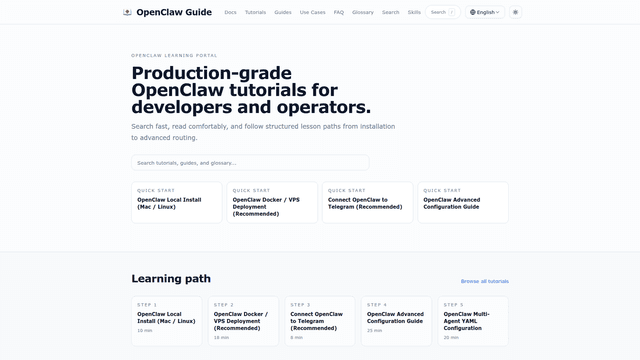Open the Skills nav link
Image resolution: width=640 pixels, height=360 pixels.
[x=414, y=12]
